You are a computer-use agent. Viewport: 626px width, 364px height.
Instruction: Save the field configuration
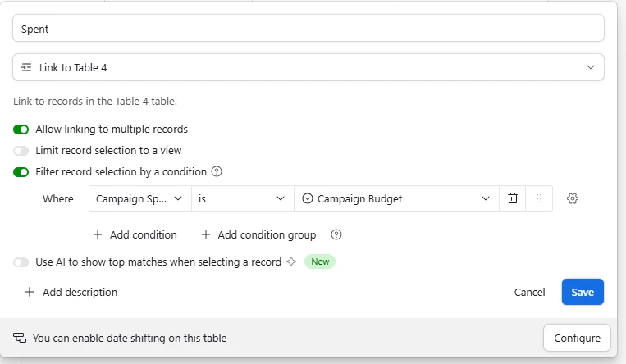click(583, 292)
